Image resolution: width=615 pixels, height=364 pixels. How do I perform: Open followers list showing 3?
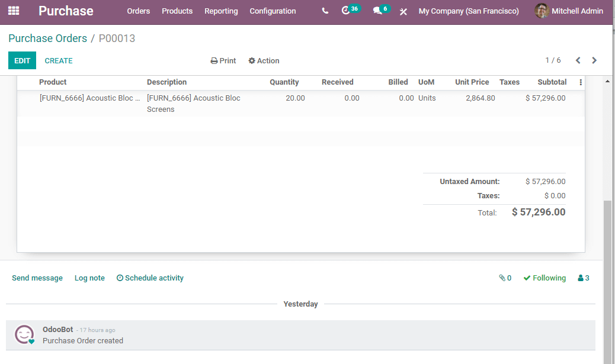click(584, 278)
